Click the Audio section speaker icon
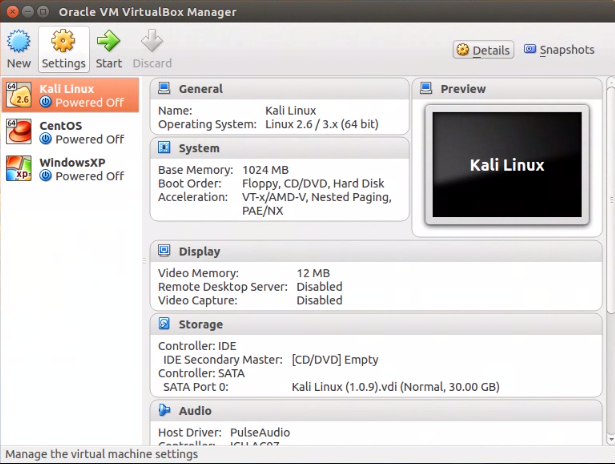 tap(164, 410)
